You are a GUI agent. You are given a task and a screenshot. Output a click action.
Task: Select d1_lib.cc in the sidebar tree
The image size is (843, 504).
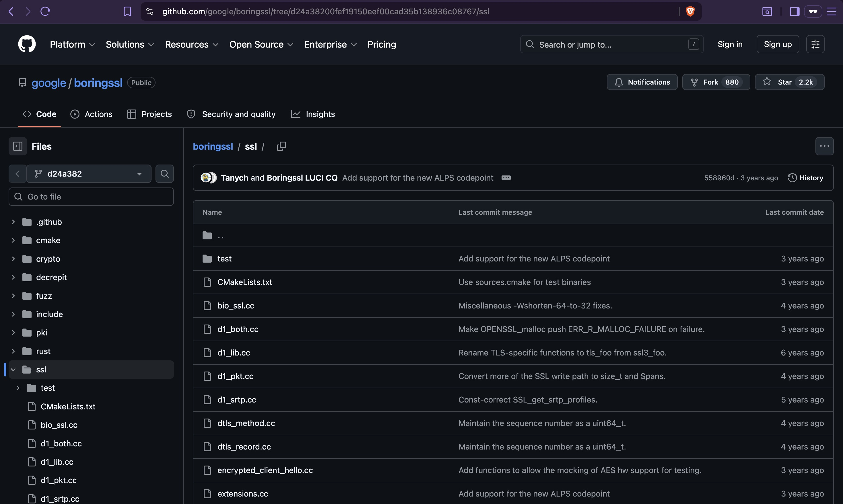pos(57,462)
